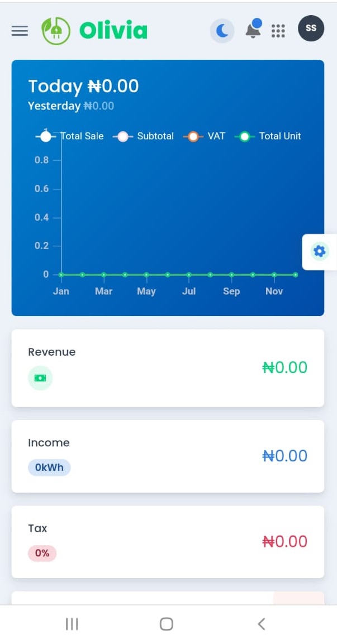
Task: Tap the Android back arrow
Action: coord(262,624)
